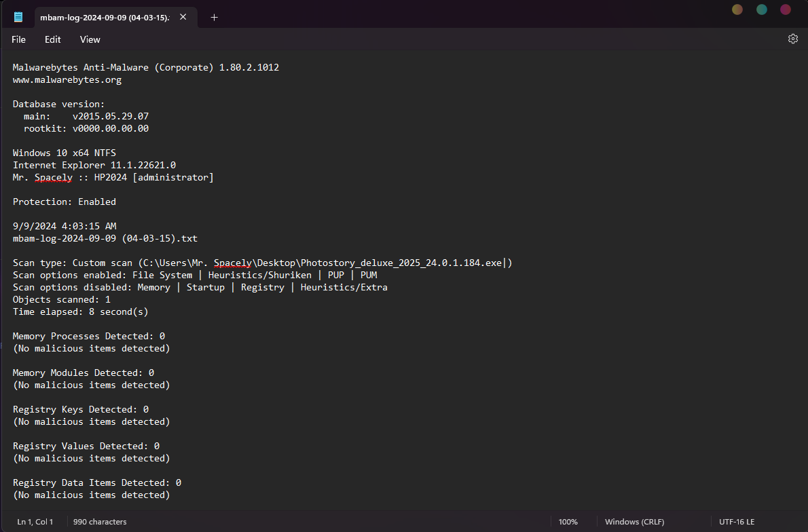Click 'Registry Values Detected: 0' line

point(86,446)
